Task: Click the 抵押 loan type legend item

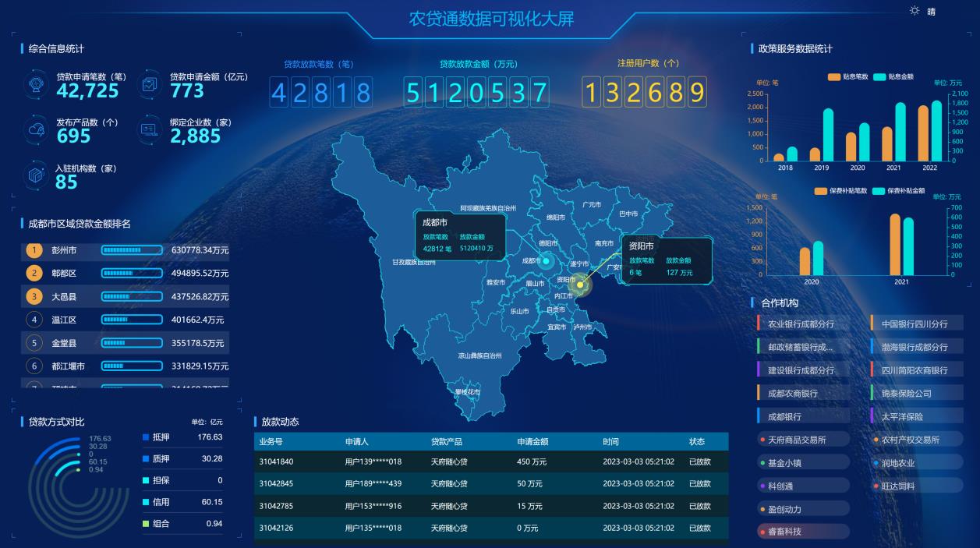Action: pyautogui.click(x=161, y=437)
